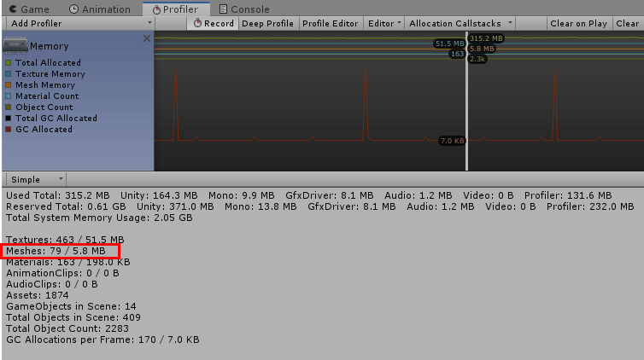This screenshot has width=644, height=360.
Task: Select the Profiler tab
Action: 176,9
